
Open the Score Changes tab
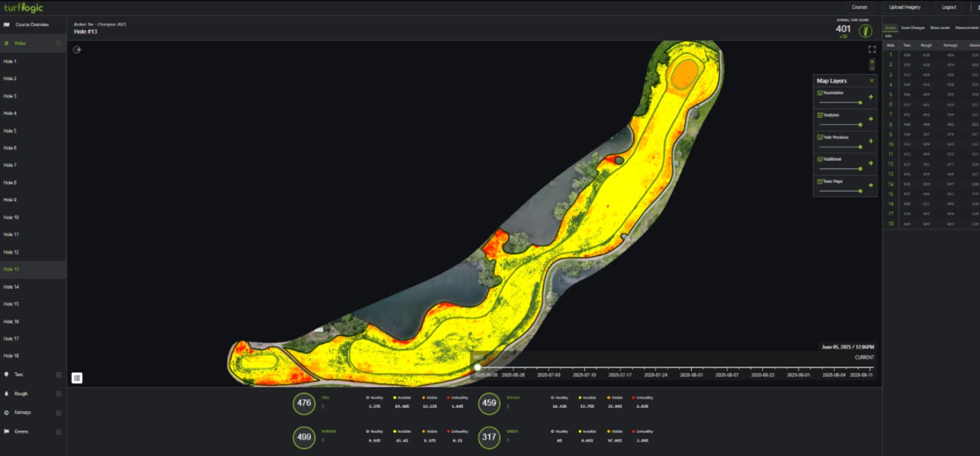point(913,28)
